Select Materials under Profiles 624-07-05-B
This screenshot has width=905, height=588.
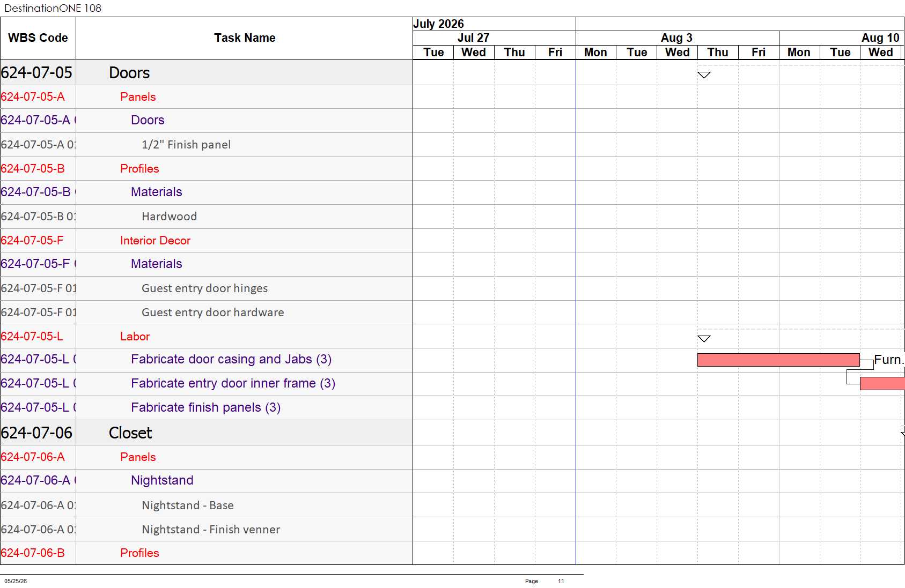(x=207, y=192)
